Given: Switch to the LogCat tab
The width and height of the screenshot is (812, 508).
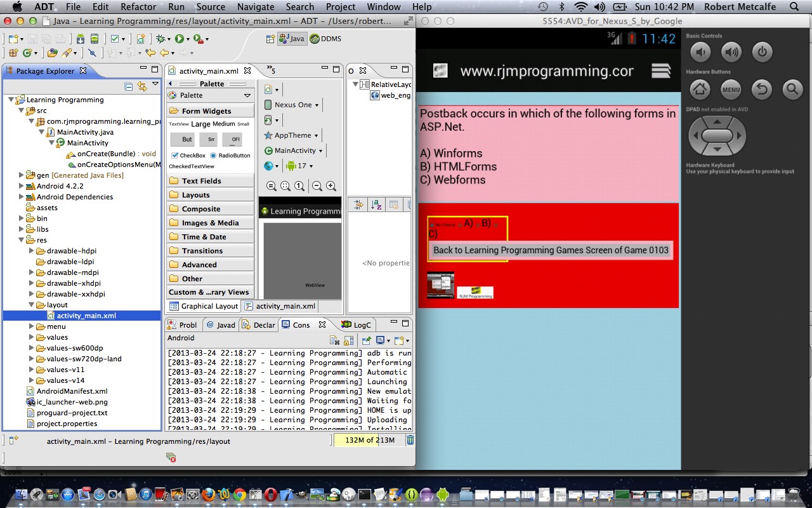Looking at the screenshot, I should coord(356,324).
